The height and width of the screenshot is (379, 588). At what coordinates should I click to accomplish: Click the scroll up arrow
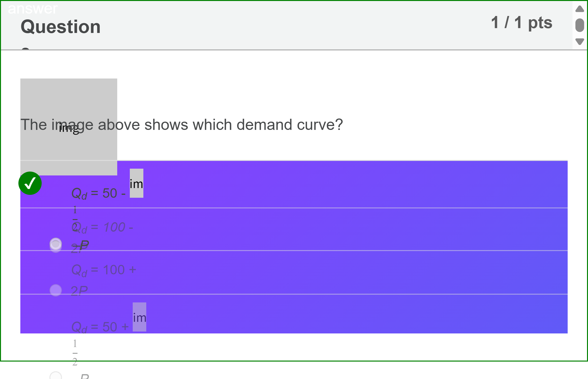[580, 9]
